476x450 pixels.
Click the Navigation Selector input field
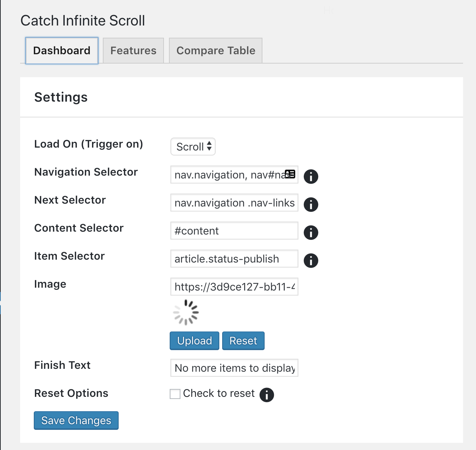[234, 175]
